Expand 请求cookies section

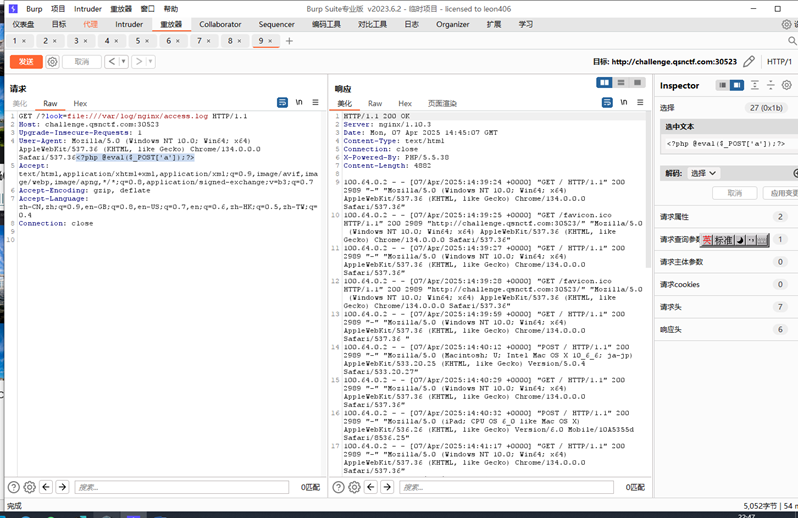pos(726,284)
